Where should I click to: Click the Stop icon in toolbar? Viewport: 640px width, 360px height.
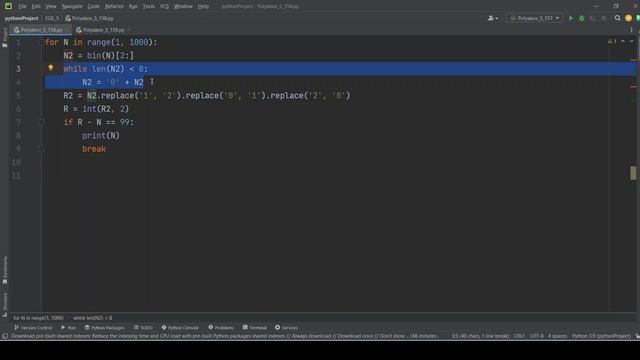click(604, 18)
